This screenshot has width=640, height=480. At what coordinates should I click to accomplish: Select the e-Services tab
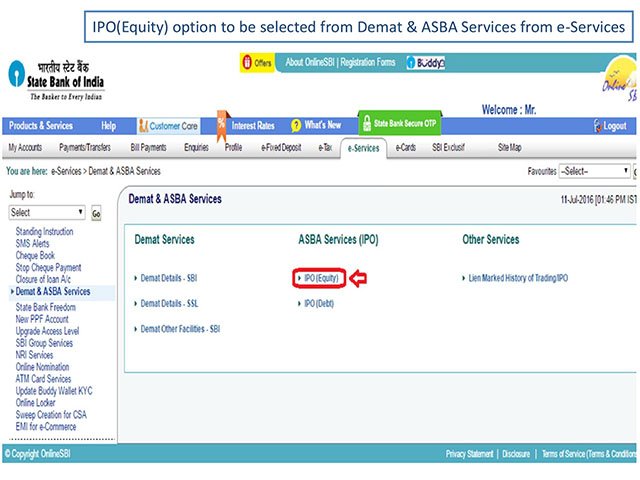coord(363,148)
